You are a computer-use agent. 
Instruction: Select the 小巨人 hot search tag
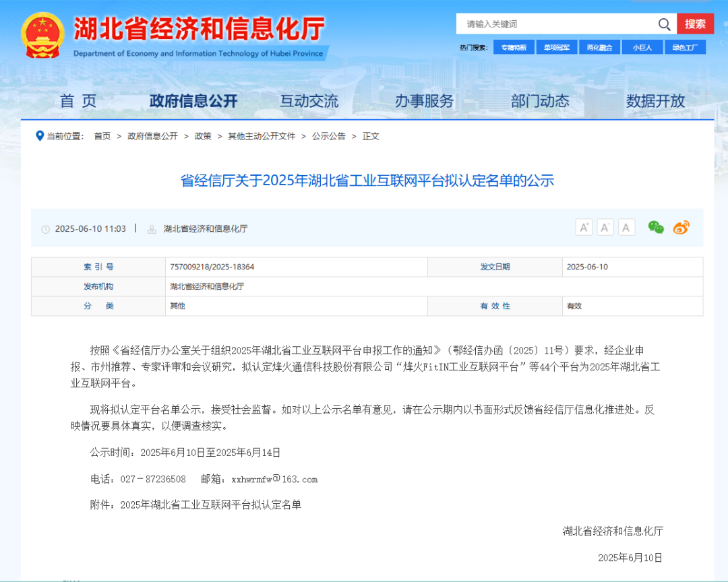tap(642, 47)
